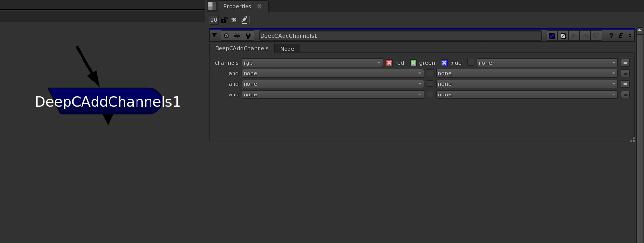Screen dimensions: 644x243
Task: Disable the red channel checkbox
Action: tap(389, 63)
